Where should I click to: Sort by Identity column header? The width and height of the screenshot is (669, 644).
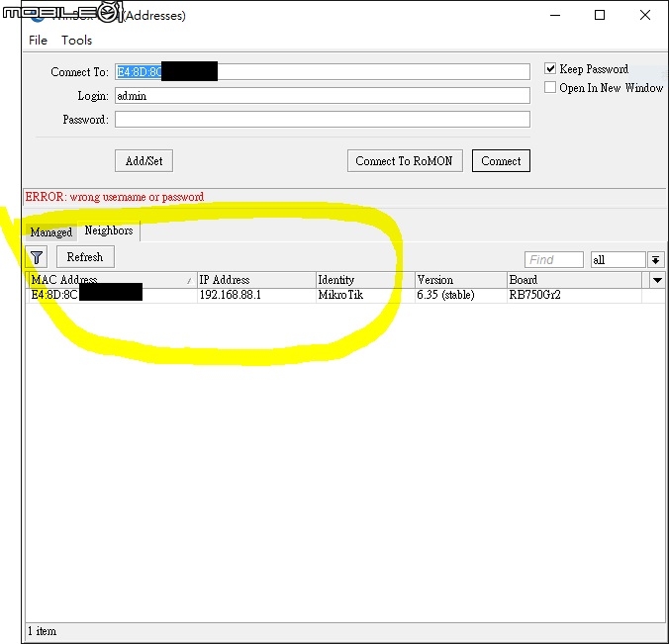pos(365,280)
